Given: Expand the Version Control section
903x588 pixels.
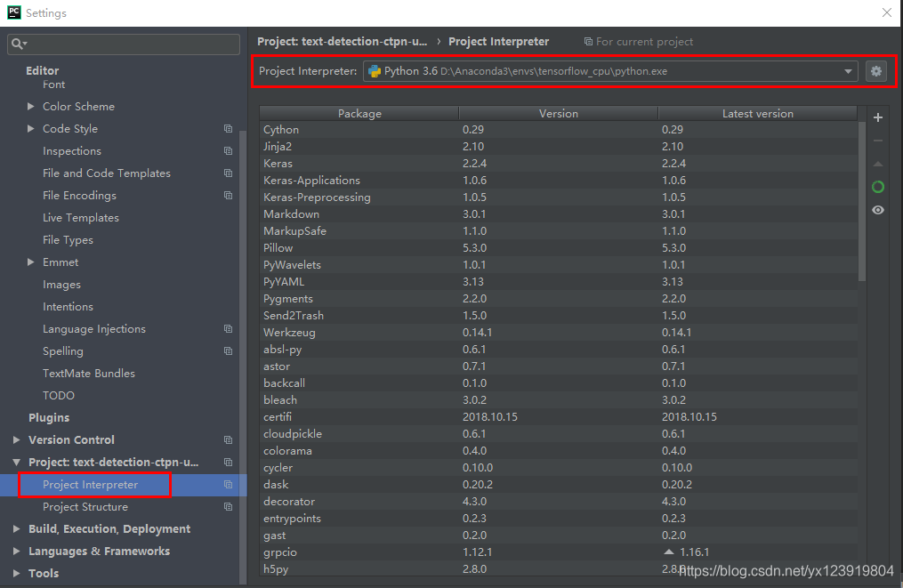Looking at the screenshot, I should (16, 440).
